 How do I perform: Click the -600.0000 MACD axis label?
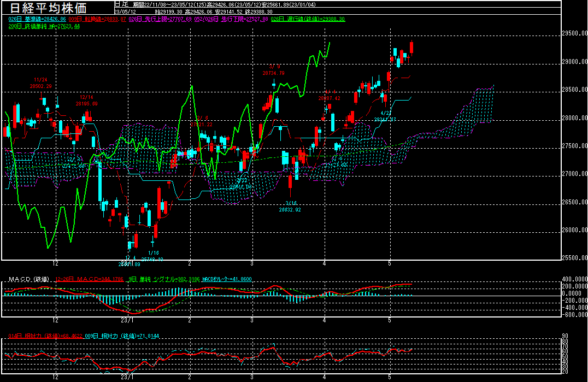tap(574, 315)
